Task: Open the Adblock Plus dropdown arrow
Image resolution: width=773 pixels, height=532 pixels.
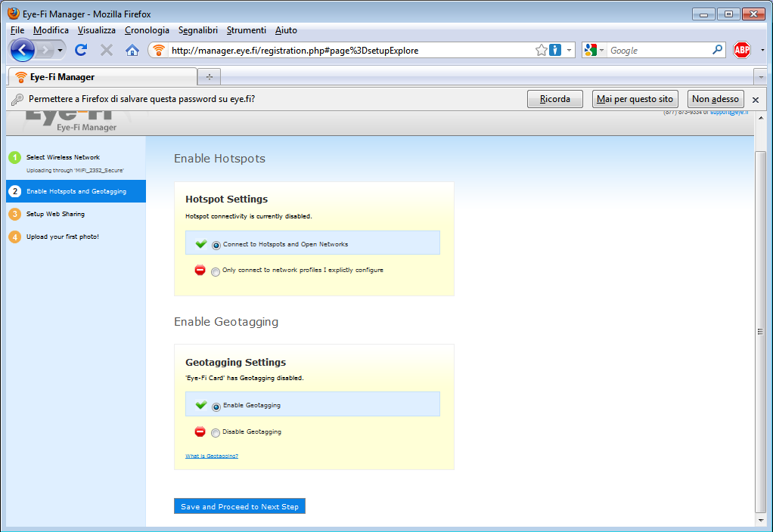Action: tap(762, 50)
